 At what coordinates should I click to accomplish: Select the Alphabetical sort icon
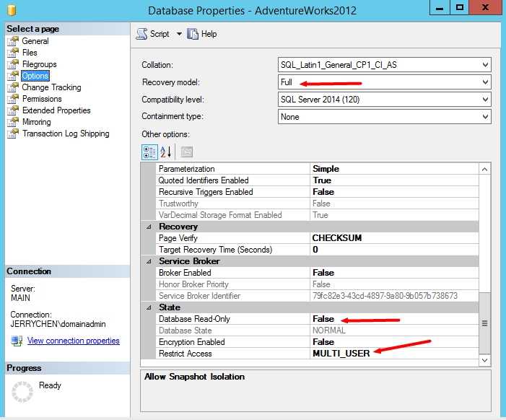(166, 152)
